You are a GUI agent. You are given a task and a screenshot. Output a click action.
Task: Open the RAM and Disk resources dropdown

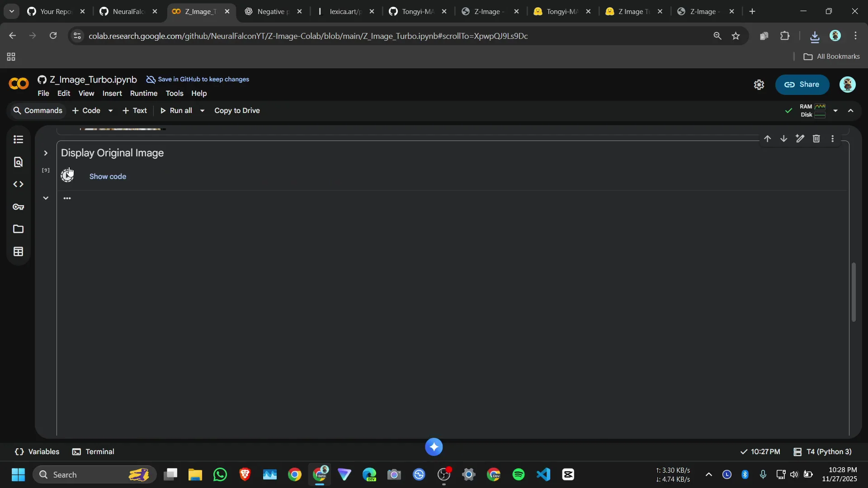[835, 110]
